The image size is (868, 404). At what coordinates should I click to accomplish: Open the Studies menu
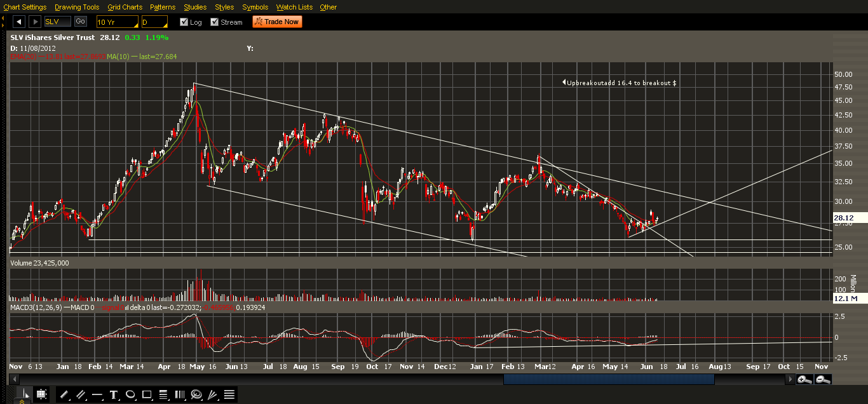(195, 7)
